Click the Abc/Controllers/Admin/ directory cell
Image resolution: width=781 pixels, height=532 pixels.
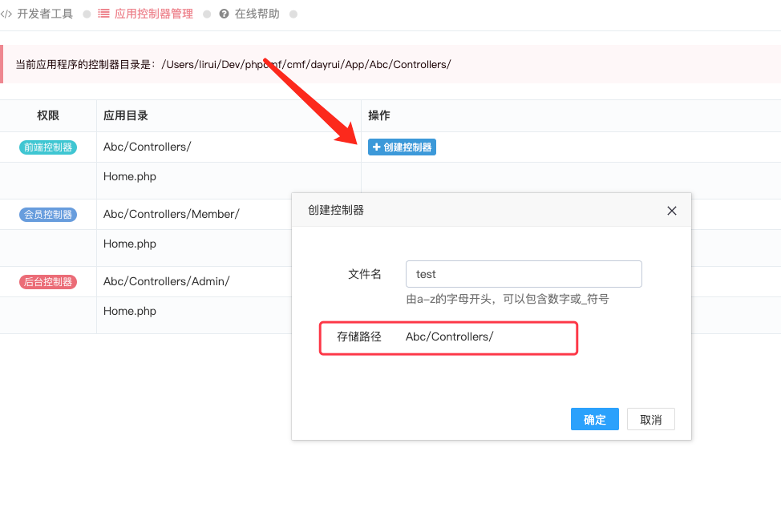(166, 281)
